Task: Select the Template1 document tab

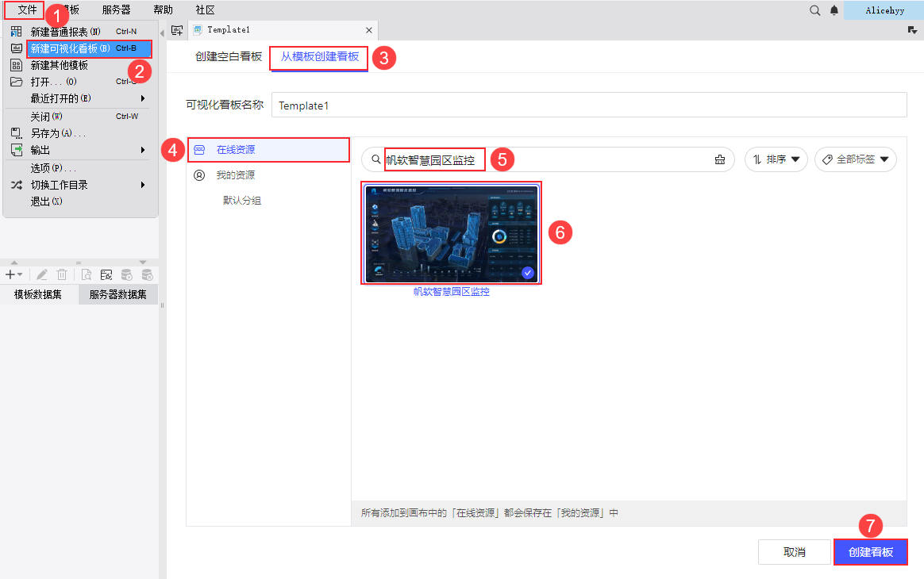Action: pos(283,30)
